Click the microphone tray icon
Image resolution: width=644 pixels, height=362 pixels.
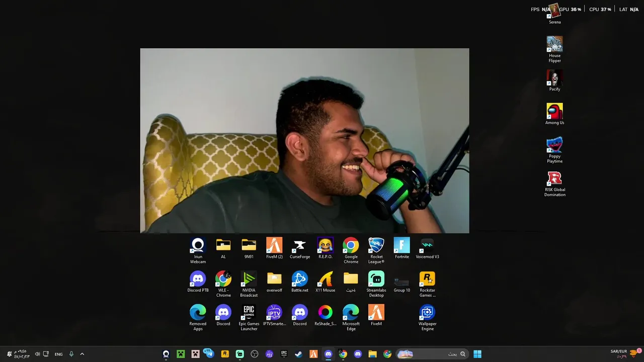[71, 354]
